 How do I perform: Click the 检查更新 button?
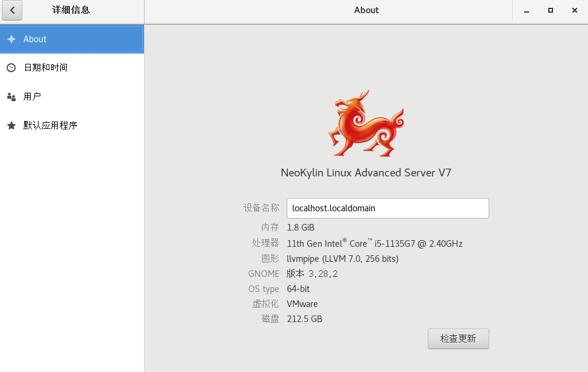[458, 339]
